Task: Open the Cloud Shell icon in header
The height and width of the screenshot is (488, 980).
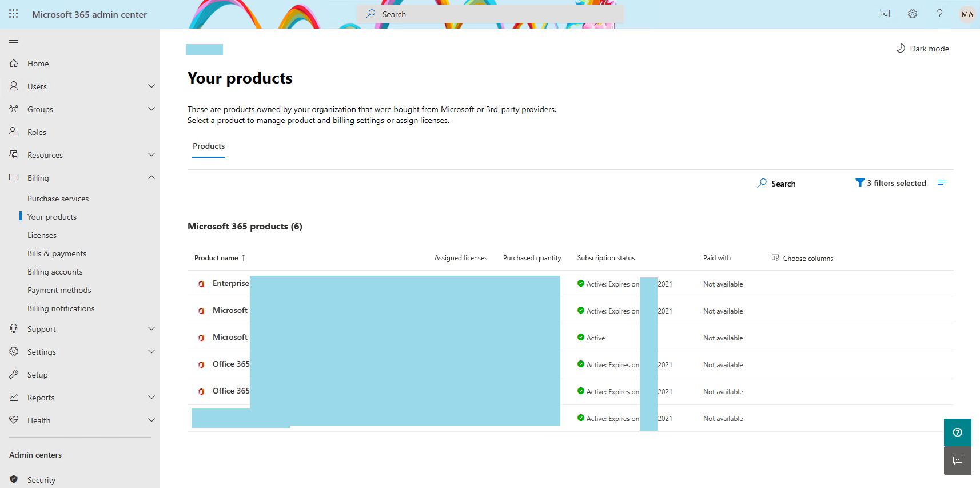Action: click(x=885, y=14)
